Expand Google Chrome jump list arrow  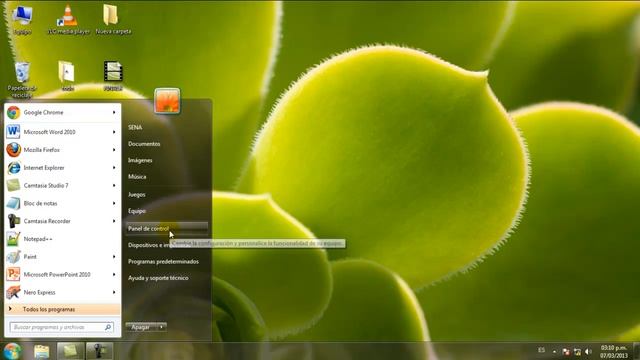click(x=114, y=112)
